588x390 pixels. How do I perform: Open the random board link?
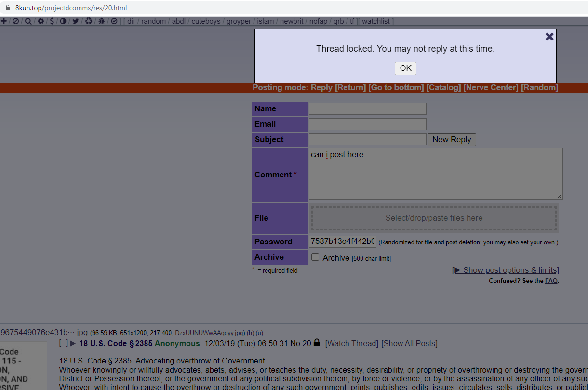(x=153, y=21)
